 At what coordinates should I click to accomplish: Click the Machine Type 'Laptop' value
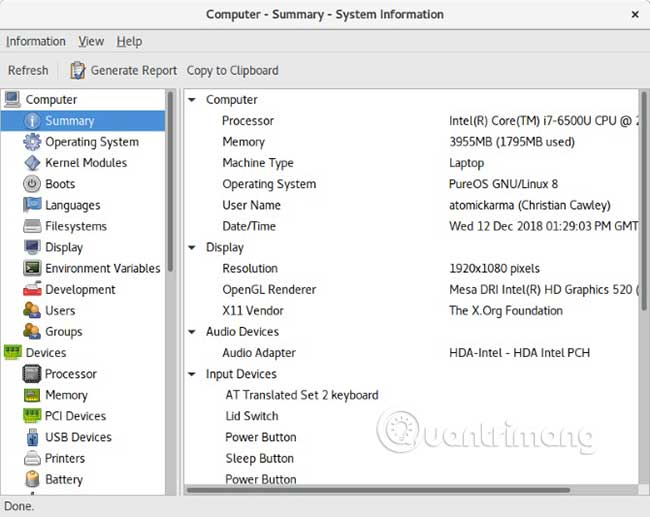click(x=466, y=163)
